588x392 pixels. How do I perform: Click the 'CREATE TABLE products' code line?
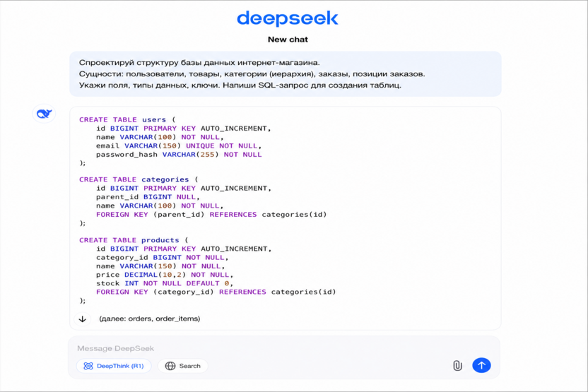[x=134, y=240]
